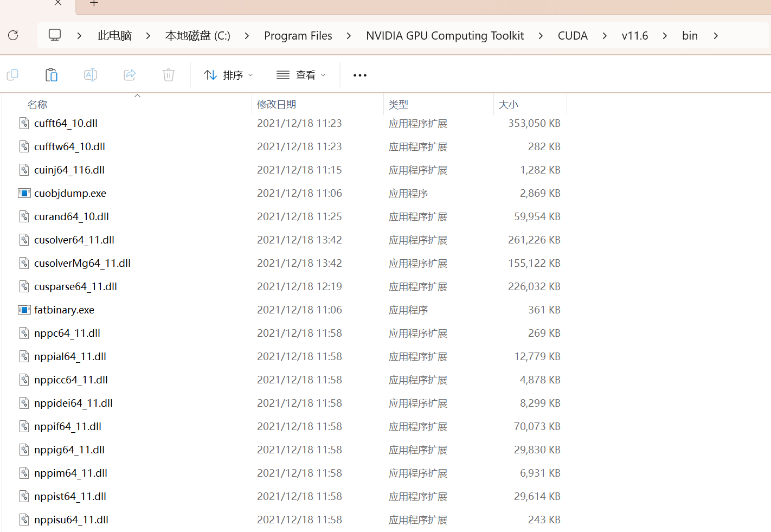Select file nppidei64_11.dll
Viewport: 771px width, 532px height.
coord(73,403)
